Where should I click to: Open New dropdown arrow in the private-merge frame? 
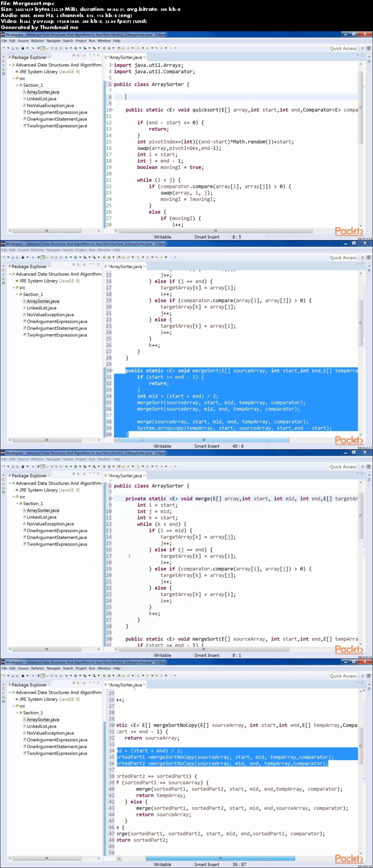(8, 466)
